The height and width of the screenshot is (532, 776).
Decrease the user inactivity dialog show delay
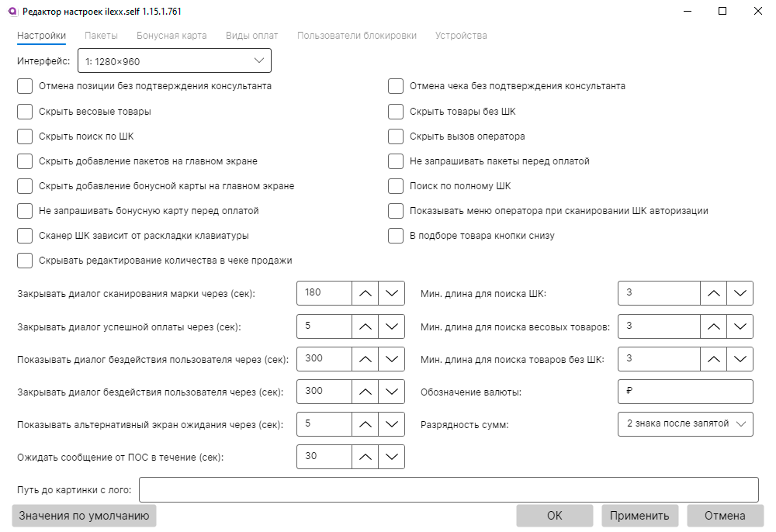coord(391,358)
